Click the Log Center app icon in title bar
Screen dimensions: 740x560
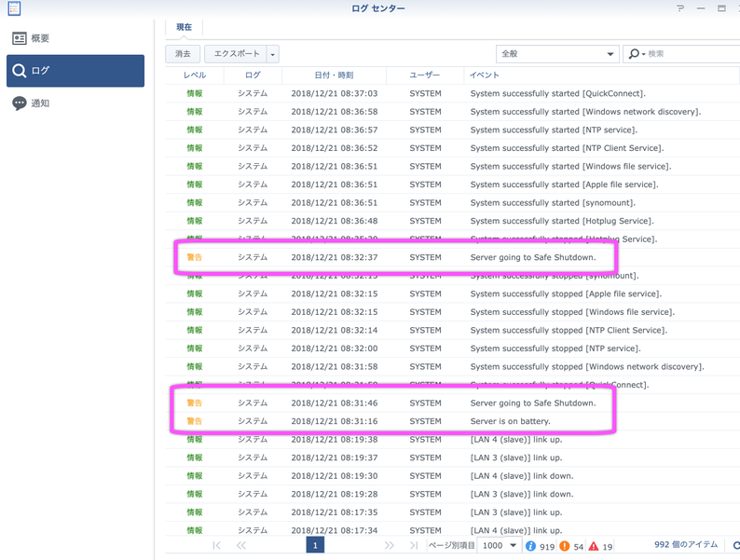pos(14,8)
